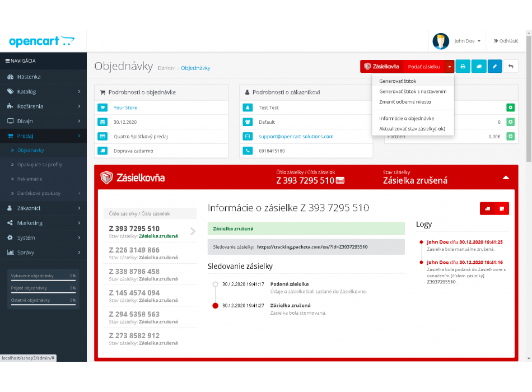This screenshot has width=532, height=392.
Task: Click the green plus button beside value 0
Action: click(510, 122)
